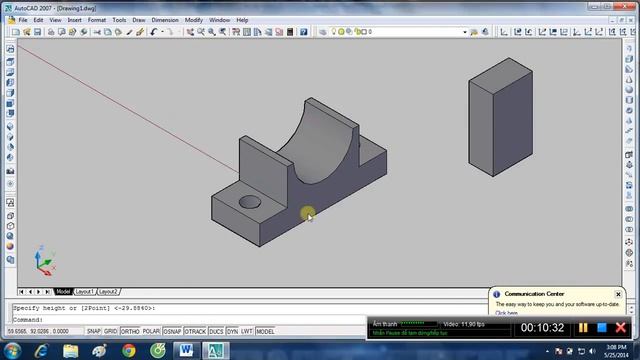Select the Pan realtime icon
The height and width of the screenshot is (360, 640).
click(x=190, y=32)
